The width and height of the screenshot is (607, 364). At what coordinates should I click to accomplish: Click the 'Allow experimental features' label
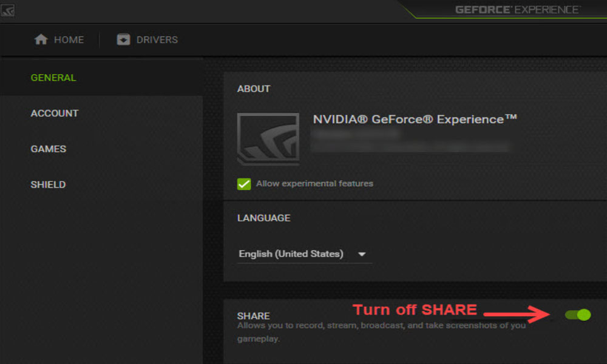(x=314, y=183)
